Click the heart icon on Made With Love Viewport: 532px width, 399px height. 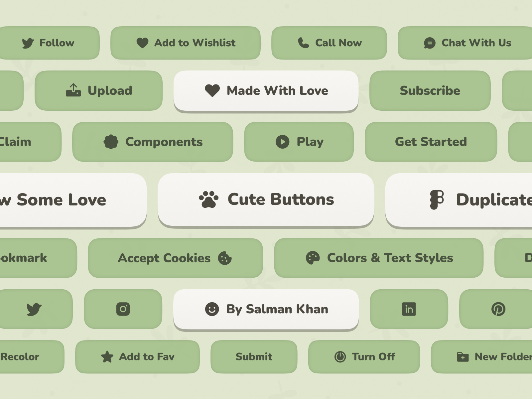pyautogui.click(x=212, y=90)
